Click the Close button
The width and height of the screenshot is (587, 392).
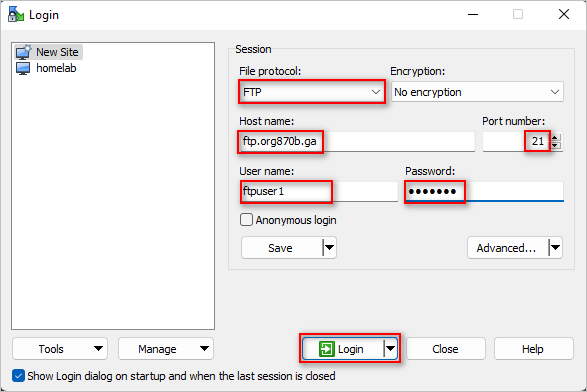(x=445, y=349)
